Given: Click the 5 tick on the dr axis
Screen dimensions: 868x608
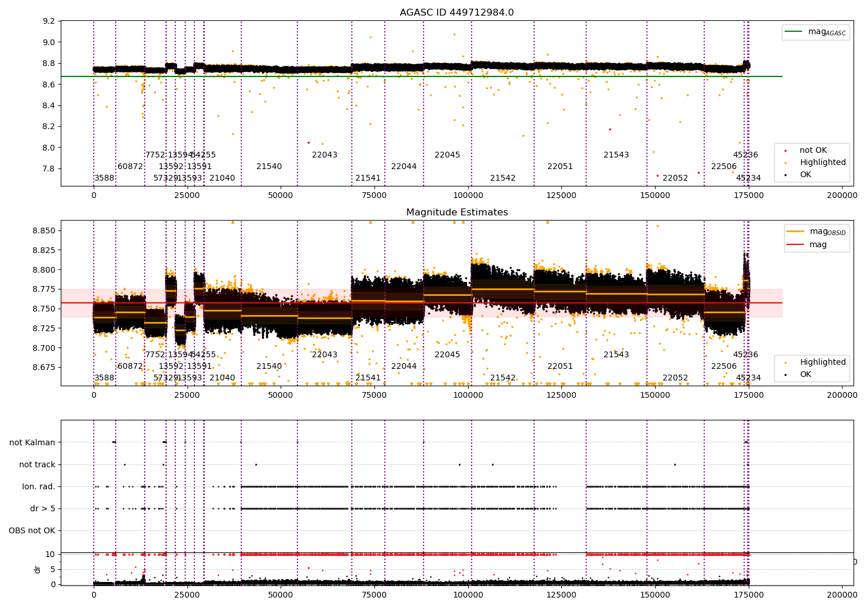Looking at the screenshot, I should 53,569.
